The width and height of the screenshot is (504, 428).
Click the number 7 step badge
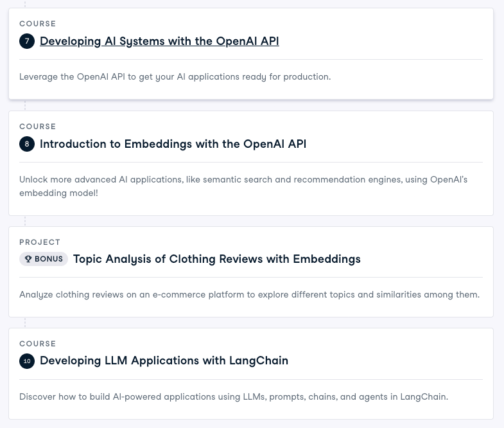point(27,41)
